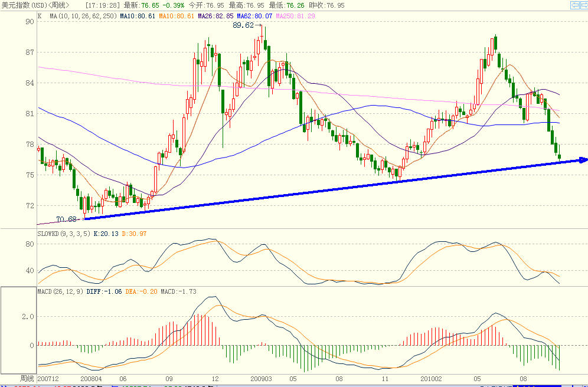This screenshot has width=588, height=387.
Task: Click the 72 price axis label
Action: click(x=30, y=206)
